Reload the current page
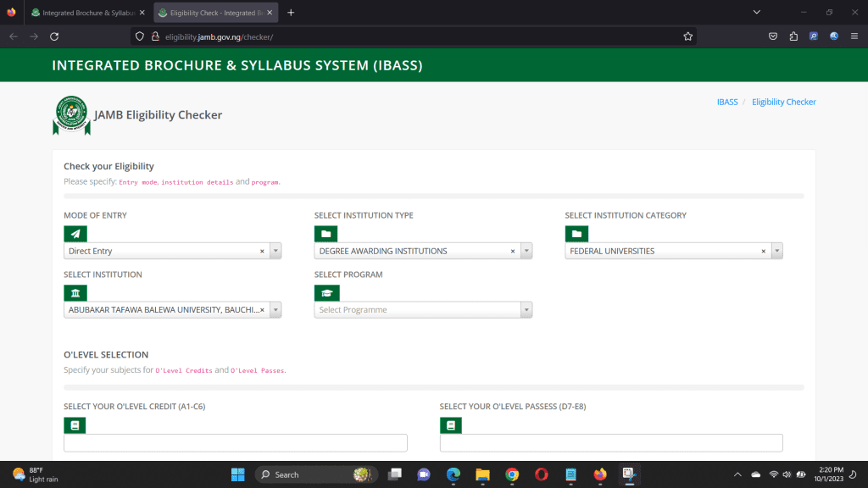Viewport: 868px width, 488px height. click(x=54, y=36)
